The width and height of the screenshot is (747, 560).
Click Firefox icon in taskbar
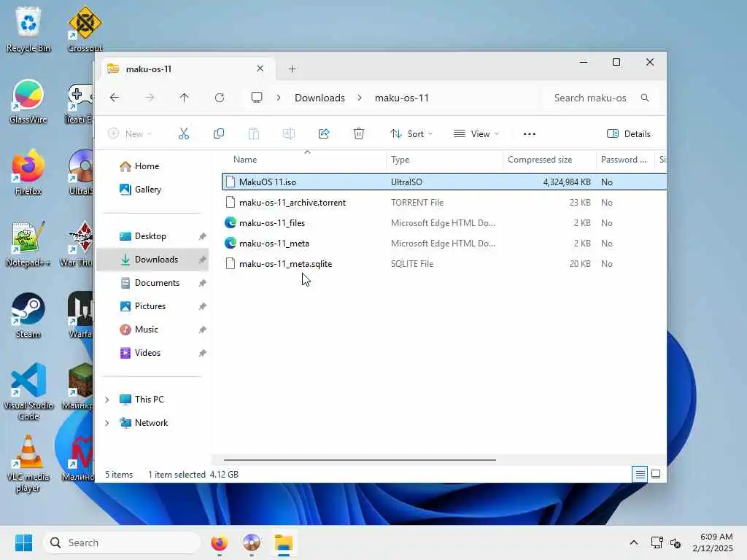click(219, 542)
